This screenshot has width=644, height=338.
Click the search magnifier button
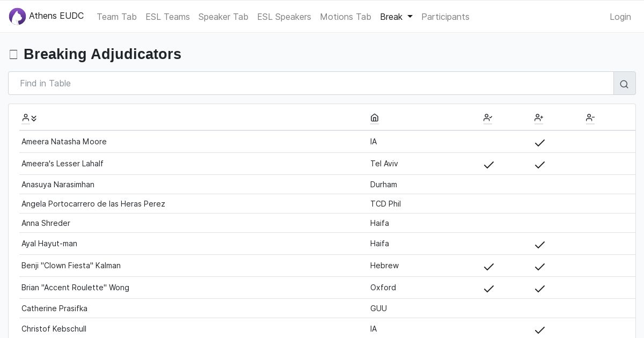pyautogui.click(x=624, y=84)
